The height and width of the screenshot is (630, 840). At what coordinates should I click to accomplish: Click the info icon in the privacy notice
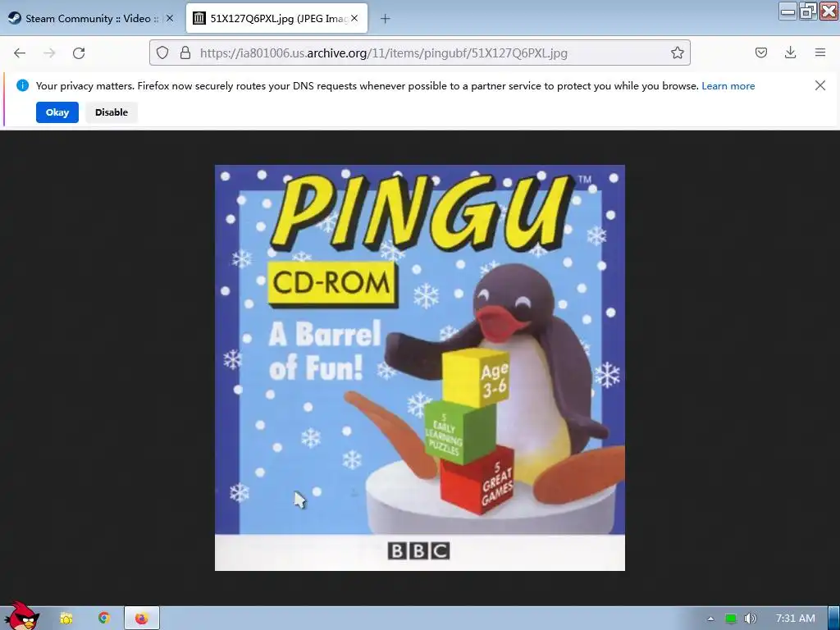pyautogui.click(x=22, y=85)
